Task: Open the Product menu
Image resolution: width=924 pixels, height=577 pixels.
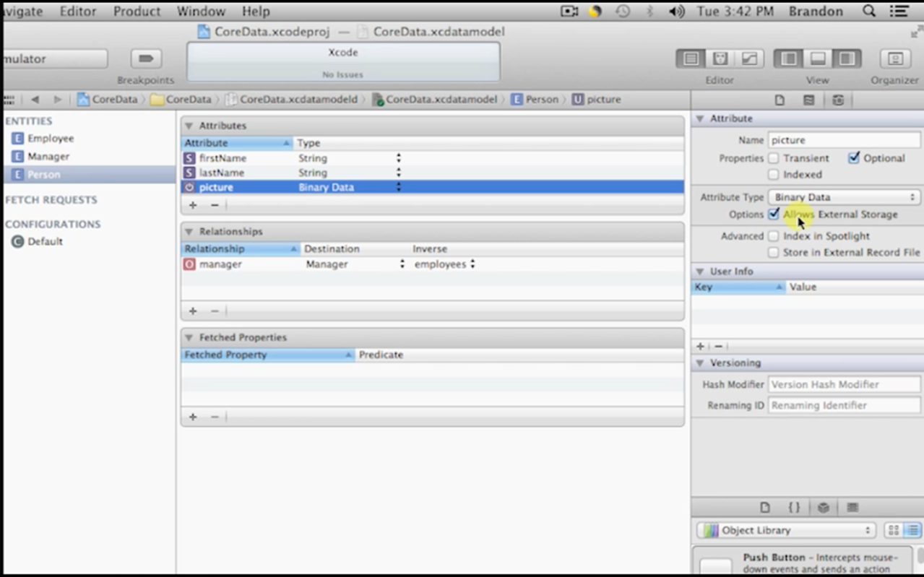Action: (137, 11)
